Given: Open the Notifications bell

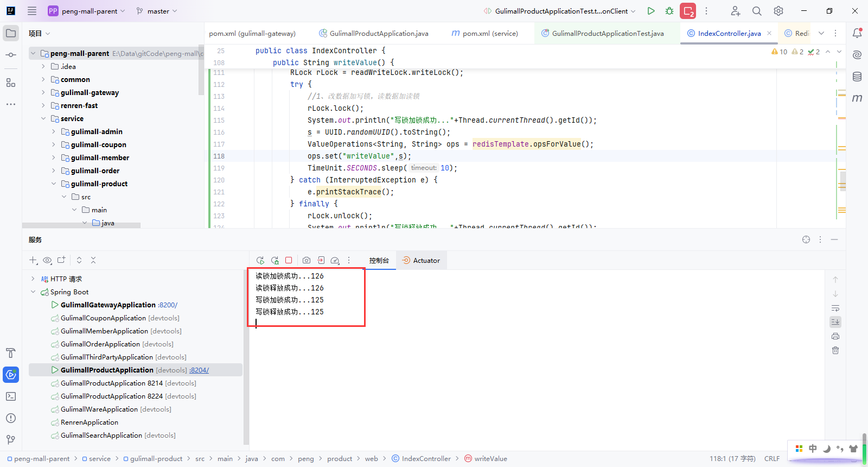Looking at the screenshot, I should [857, 33].
